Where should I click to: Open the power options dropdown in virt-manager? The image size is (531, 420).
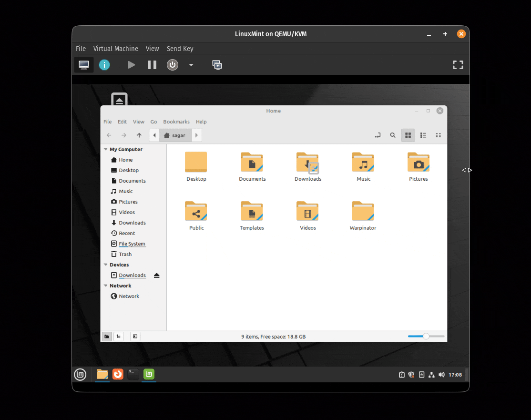[191, 65]
